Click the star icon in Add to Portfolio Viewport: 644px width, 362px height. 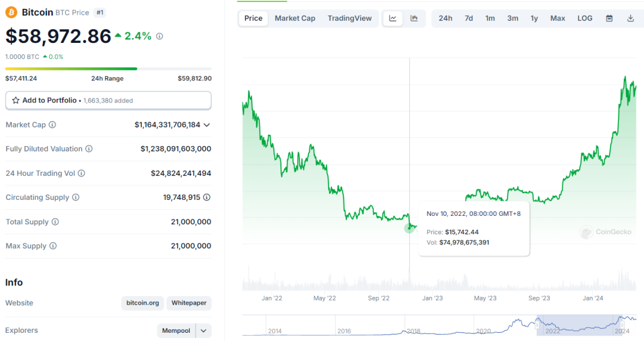pos(16,100)
